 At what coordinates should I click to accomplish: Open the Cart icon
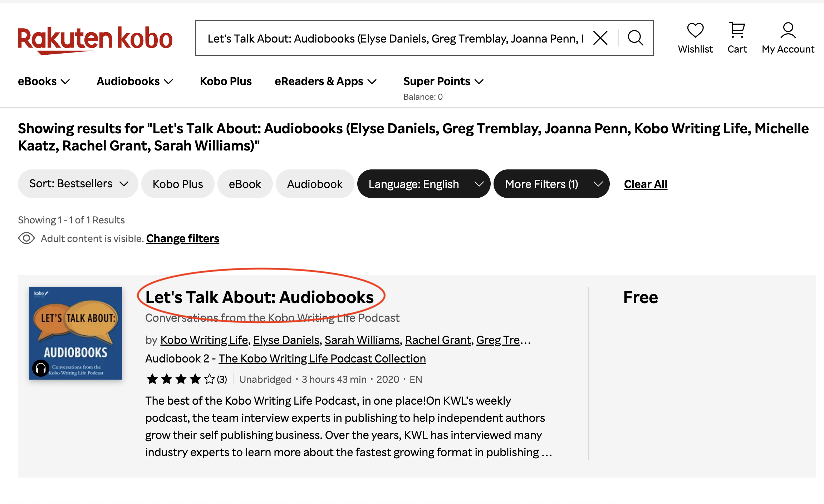(x=737, y=30)
